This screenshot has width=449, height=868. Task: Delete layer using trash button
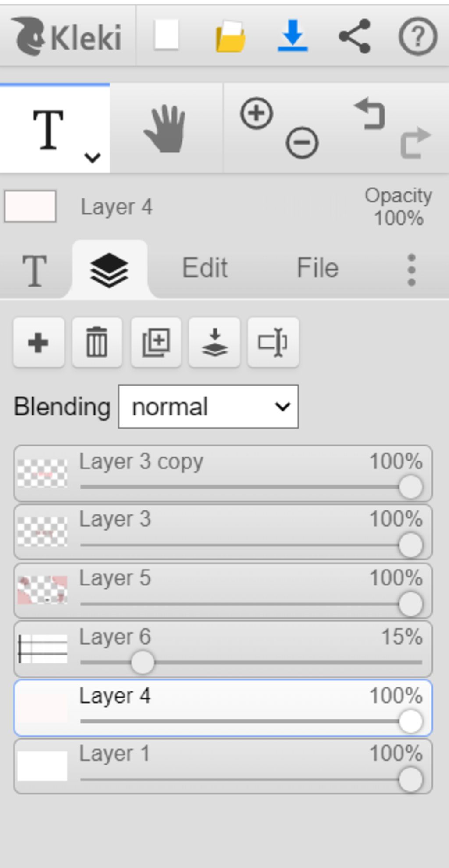click(97, 342)
